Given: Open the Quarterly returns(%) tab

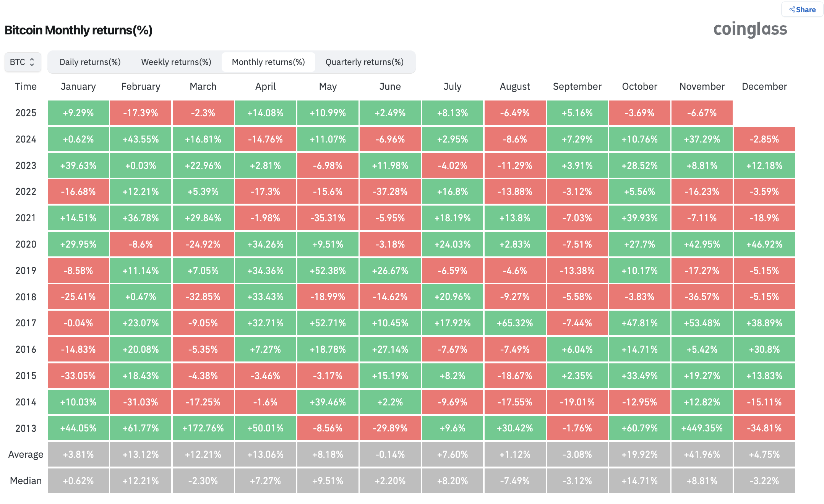Looking at the screenshot, I should 364,62.
